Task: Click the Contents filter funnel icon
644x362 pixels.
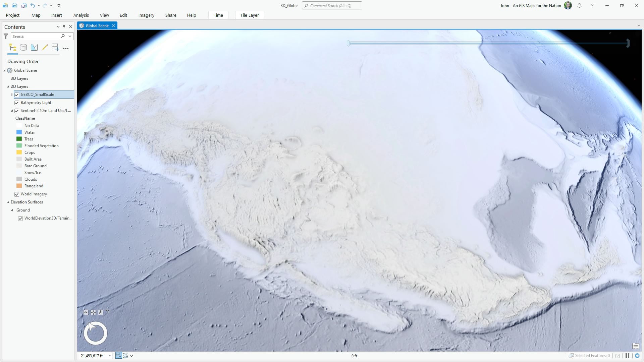Action: point(6,36)
